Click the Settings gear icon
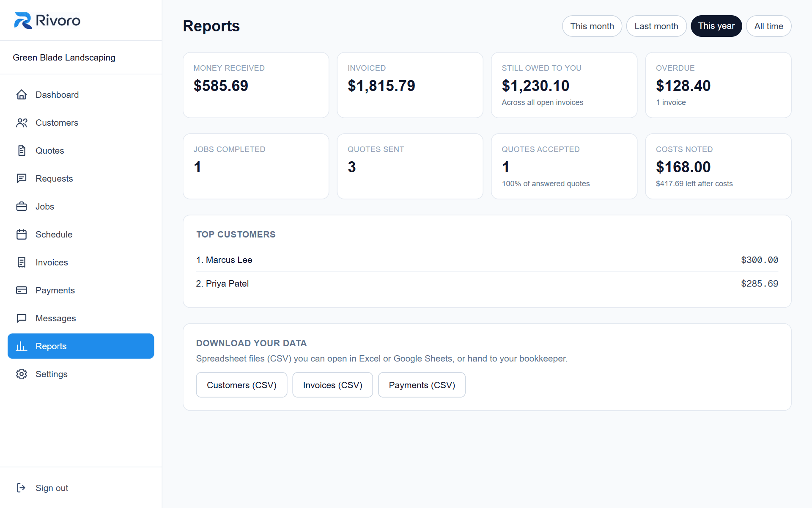The image size is (812, 508). pyautogui.click(x=22, y=374)
